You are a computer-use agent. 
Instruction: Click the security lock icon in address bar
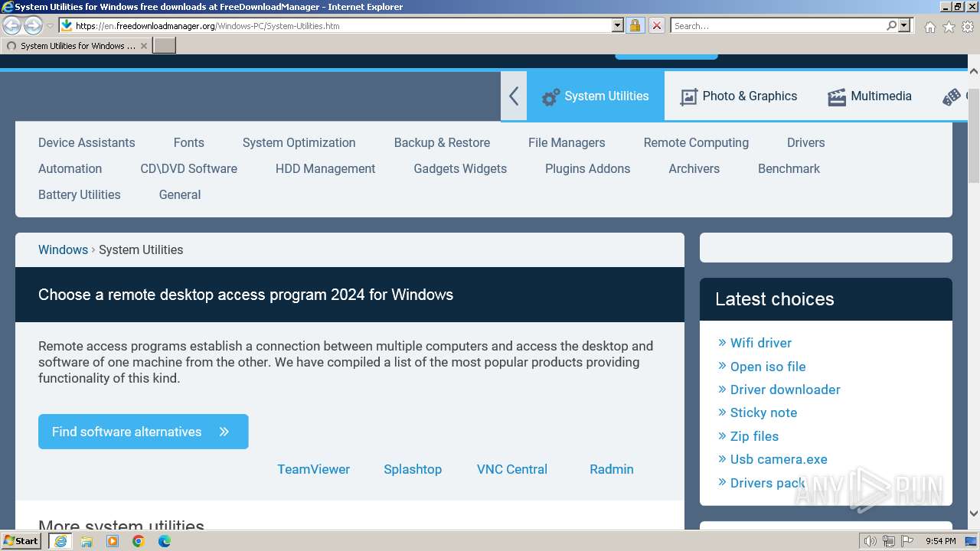(x=635, y=25)
